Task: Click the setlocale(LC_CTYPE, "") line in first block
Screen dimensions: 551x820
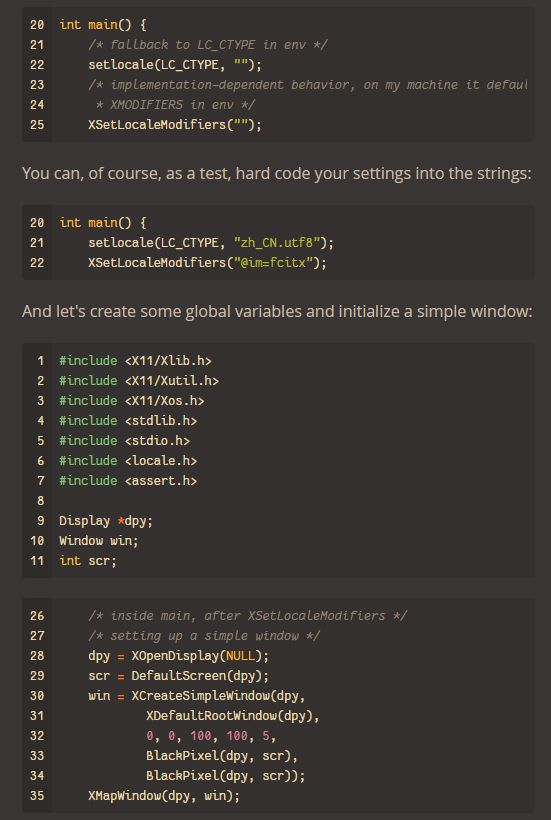Action: pyautogui.click(x=175, y=64)
